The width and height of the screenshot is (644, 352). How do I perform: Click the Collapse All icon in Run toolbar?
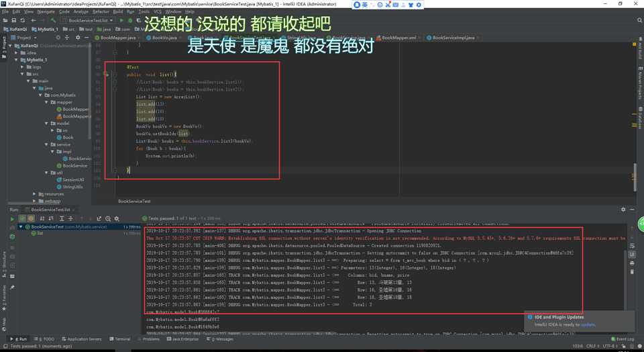tap(70, 218)
